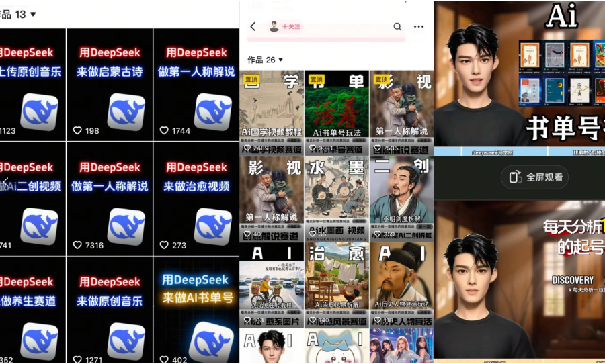Open search with the magnifier icon
The image size is (605, 364).
[397, 27]
